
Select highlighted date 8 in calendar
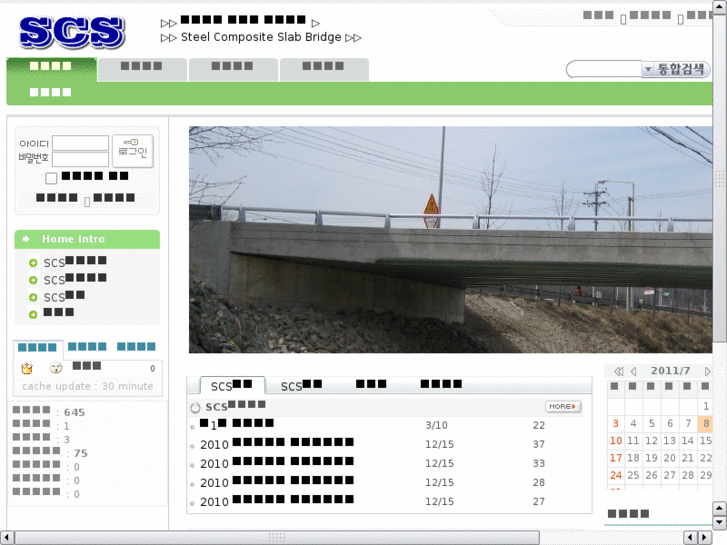pos(706,423)
